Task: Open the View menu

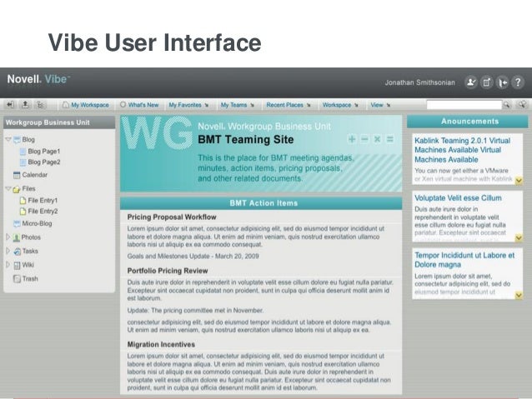Action: (380, 105)
